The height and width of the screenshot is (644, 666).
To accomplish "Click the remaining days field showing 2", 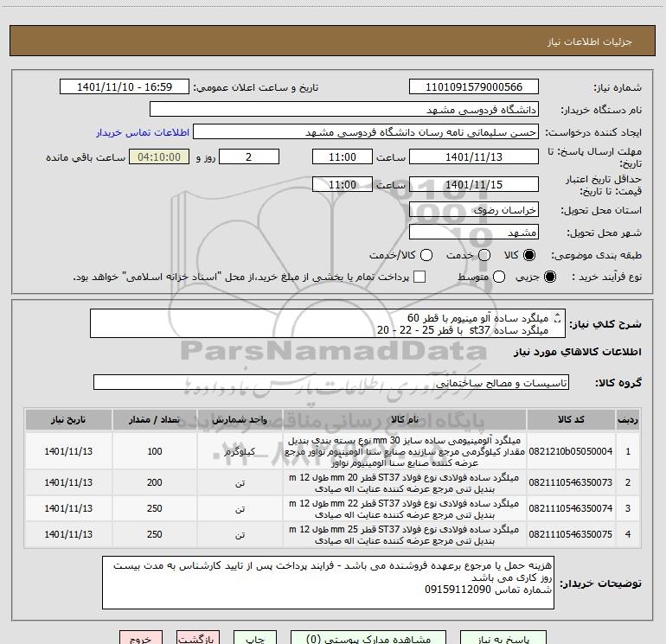I will (249, 156).
